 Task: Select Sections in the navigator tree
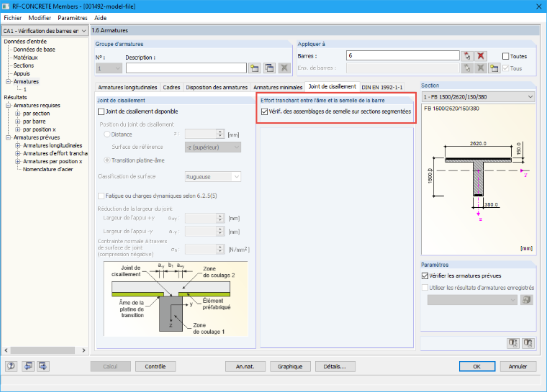click(x=24, y=65)
